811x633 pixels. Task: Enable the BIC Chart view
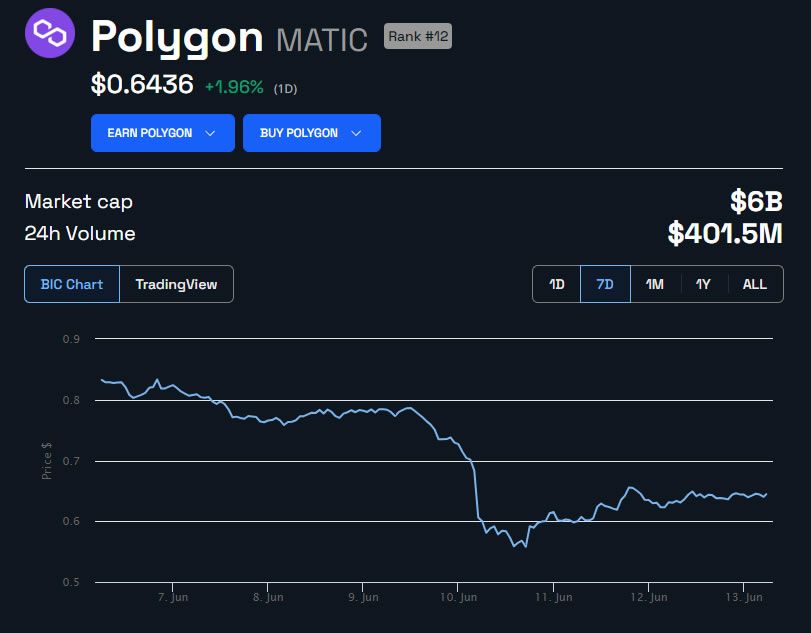[71, 284]
